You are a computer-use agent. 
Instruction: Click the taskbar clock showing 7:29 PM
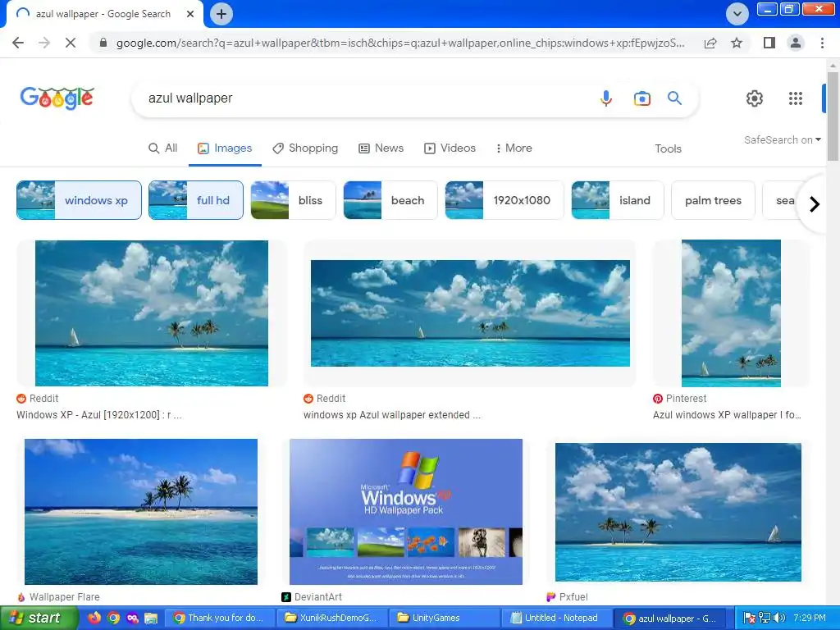click(810, 619)
